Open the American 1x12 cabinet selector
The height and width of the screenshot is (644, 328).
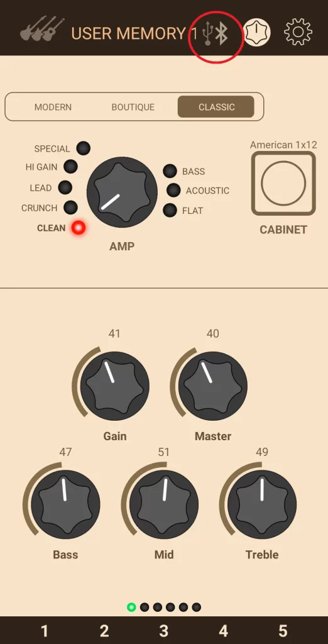click(283, 183)
